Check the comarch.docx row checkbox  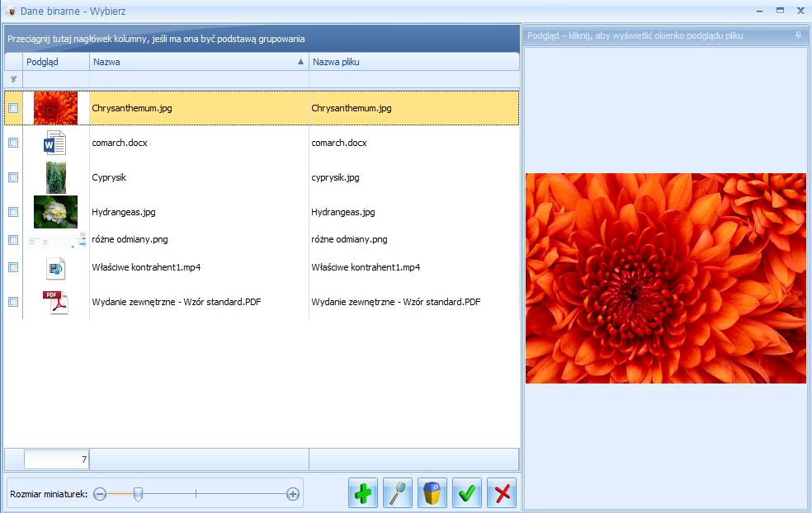13,143
